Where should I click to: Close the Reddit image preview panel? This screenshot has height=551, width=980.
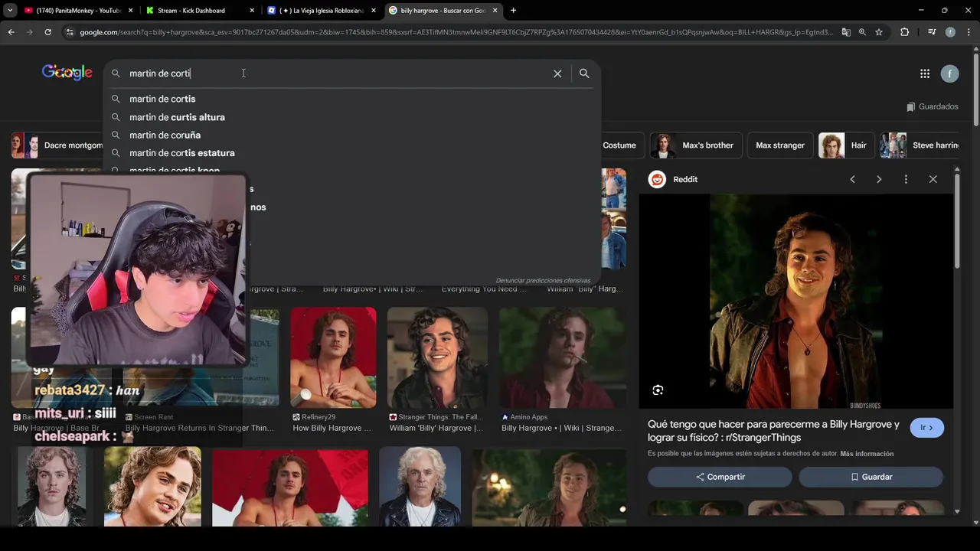click(x=933, y=179)
